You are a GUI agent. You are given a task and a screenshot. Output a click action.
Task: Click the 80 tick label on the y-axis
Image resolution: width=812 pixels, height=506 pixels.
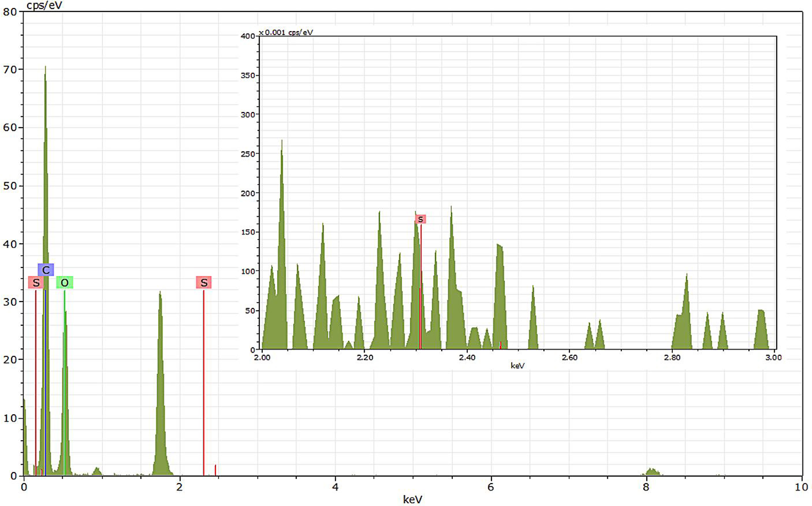10,12
